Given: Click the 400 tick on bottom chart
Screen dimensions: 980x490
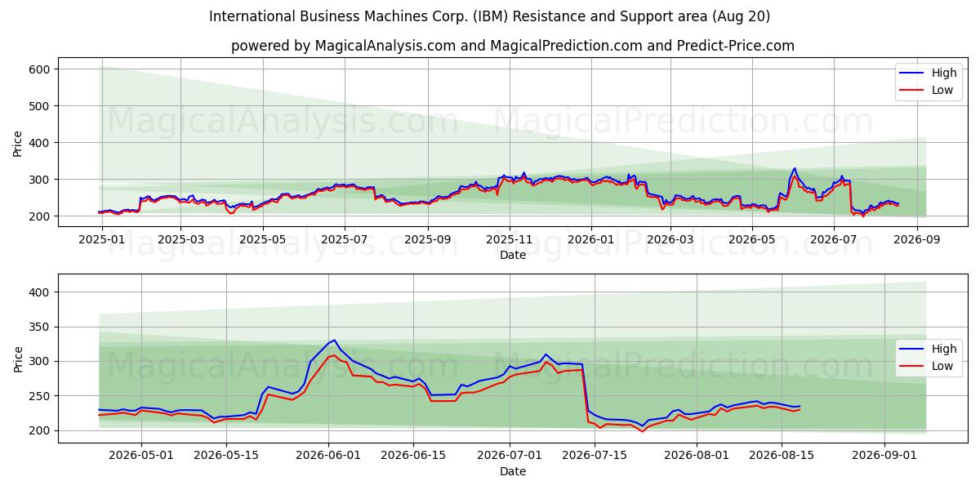Looking at the screenshot, I should (41, 292).
